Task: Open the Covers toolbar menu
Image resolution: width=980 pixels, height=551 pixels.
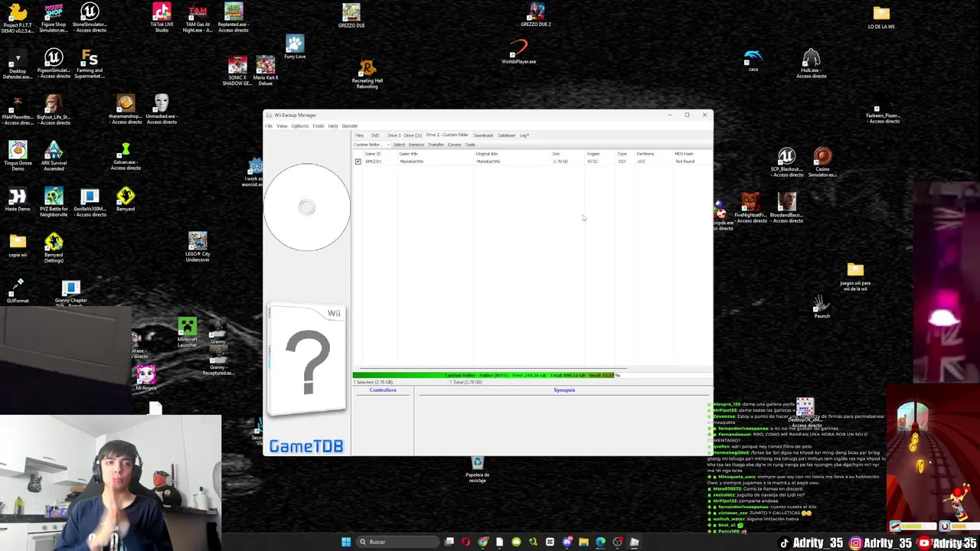Action: click(x=454, y=145)
